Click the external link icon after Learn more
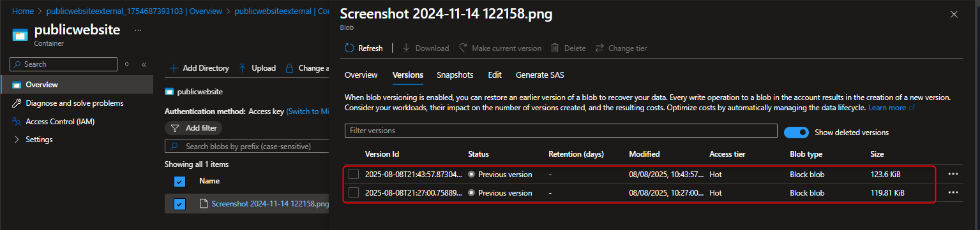Screen dimensions: 980x230 click(x=912, y=108)
